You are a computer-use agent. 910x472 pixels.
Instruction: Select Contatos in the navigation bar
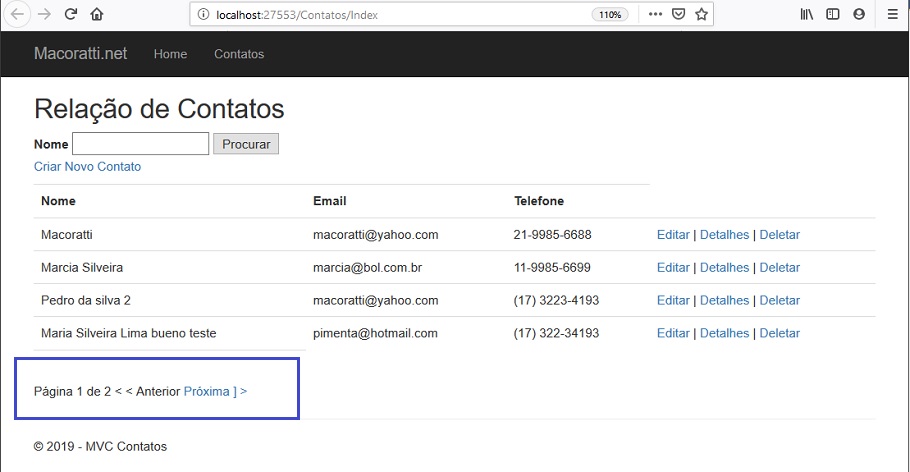pyautogui.click(x=239, y=54)
